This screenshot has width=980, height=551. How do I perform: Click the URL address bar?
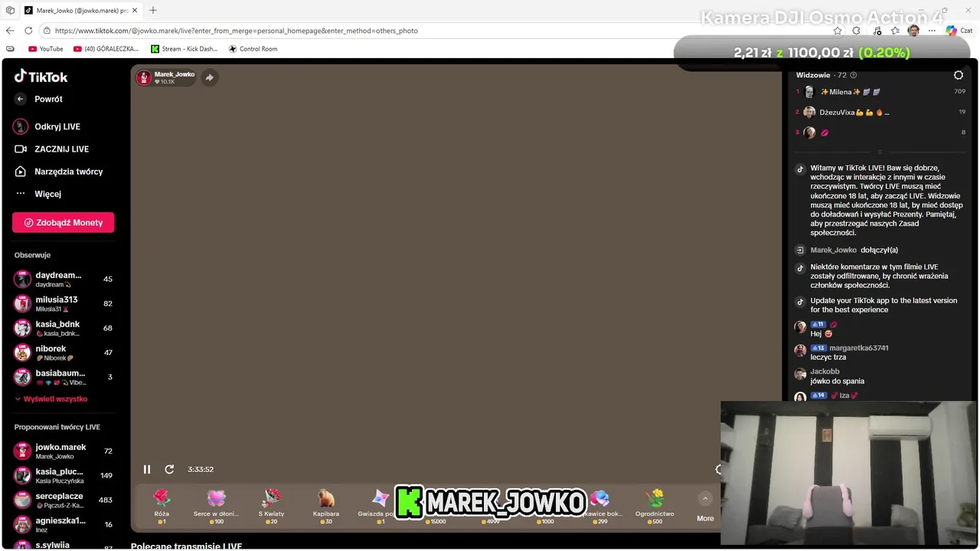[436, 31]
